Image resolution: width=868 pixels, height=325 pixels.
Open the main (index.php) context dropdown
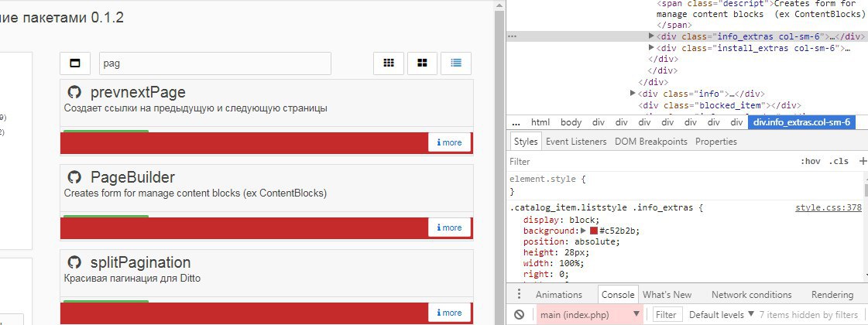click(589, 314)
